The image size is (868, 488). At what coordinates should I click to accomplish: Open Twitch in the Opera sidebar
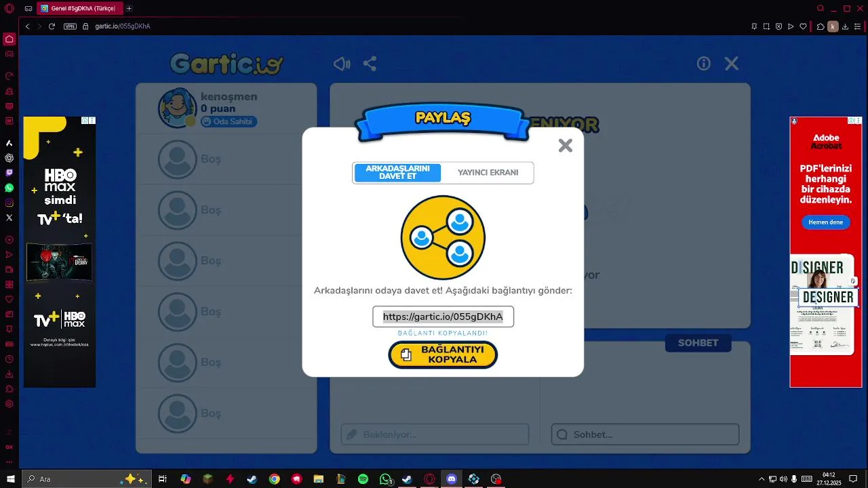9,173
